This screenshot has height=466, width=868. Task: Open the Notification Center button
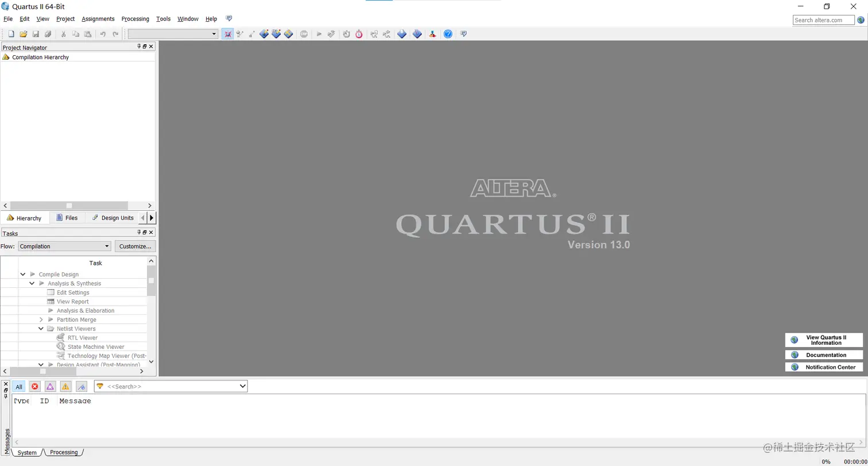pyautogui.click(x=824, y=367)
